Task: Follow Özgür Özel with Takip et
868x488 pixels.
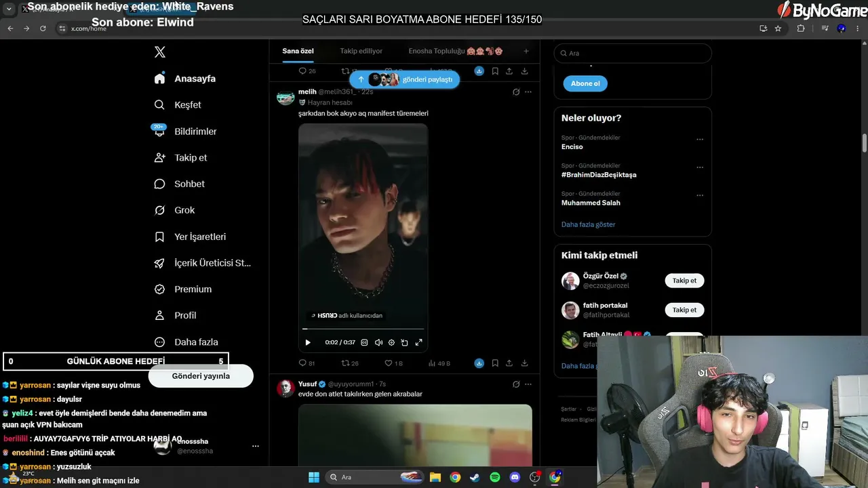Action: [684, 281]
